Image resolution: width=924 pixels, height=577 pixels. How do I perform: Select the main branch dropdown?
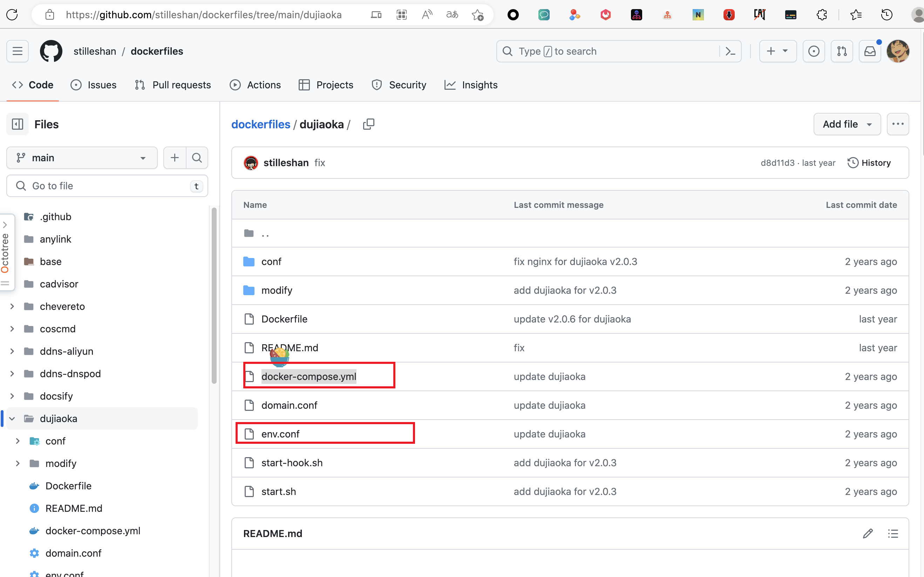[x=80, y=157]
